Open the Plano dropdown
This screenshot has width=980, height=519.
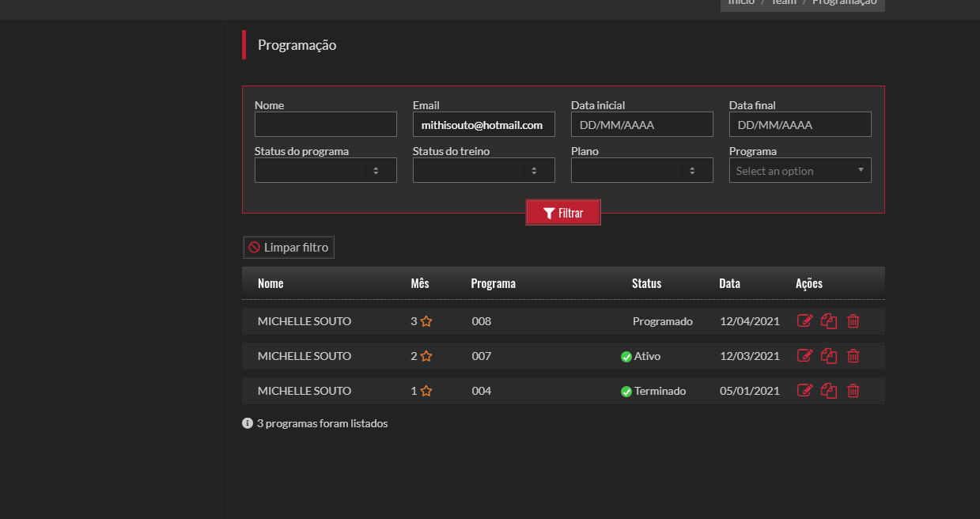(x=641, y=170)
